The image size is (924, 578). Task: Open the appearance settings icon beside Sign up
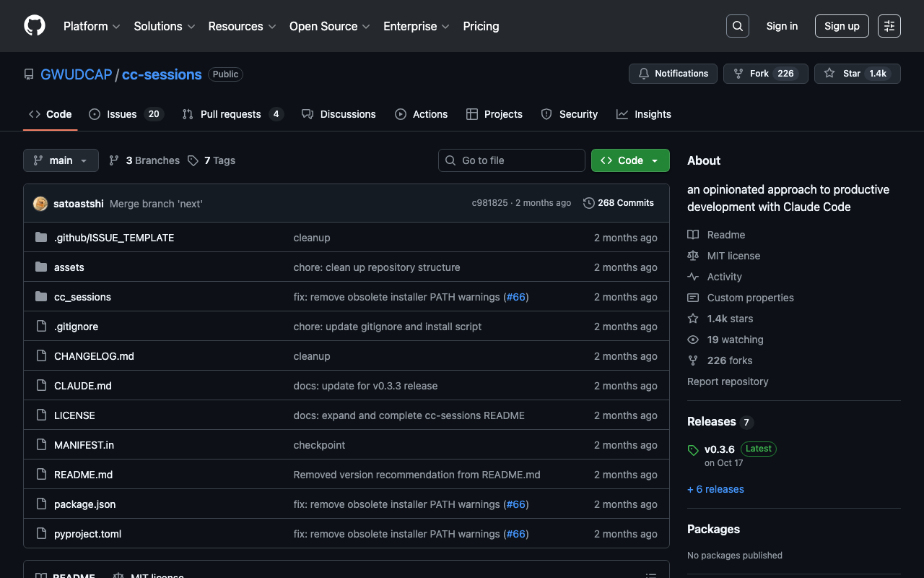[x=889, y=26]
